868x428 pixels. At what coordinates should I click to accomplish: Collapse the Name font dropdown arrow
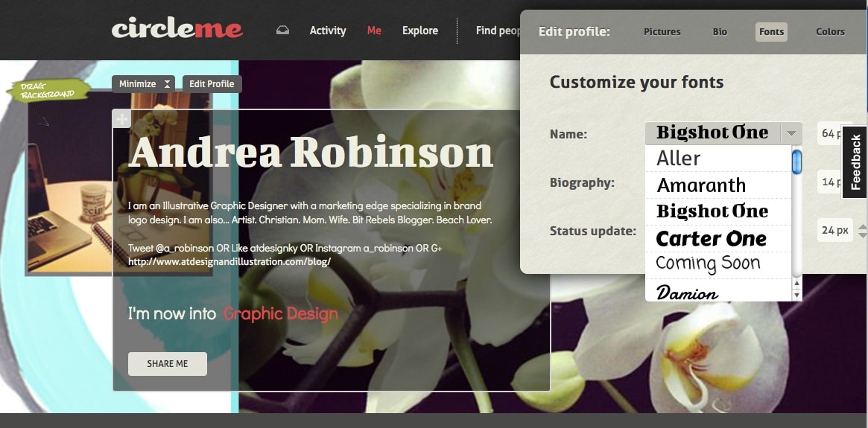click(791, 134)
